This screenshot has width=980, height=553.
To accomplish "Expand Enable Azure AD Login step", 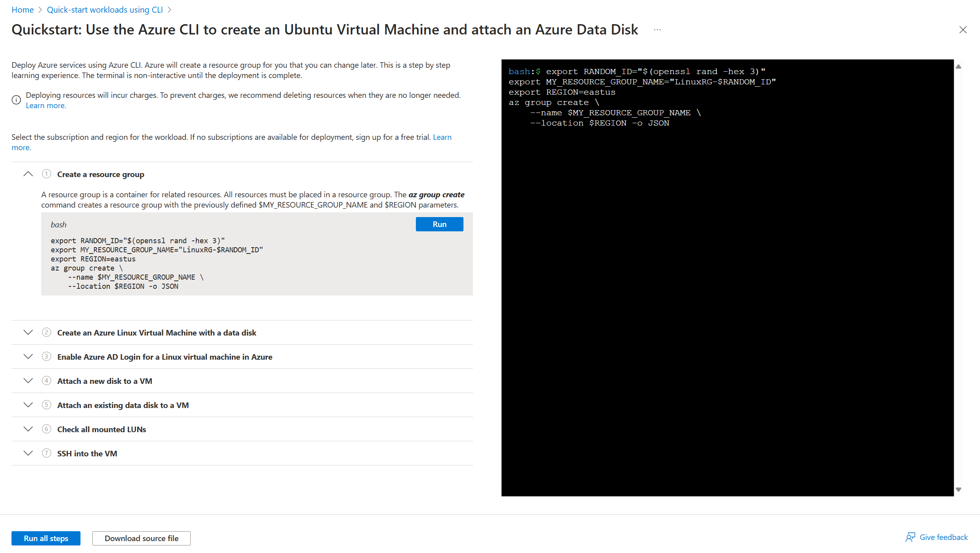I will tap(28, 357).
